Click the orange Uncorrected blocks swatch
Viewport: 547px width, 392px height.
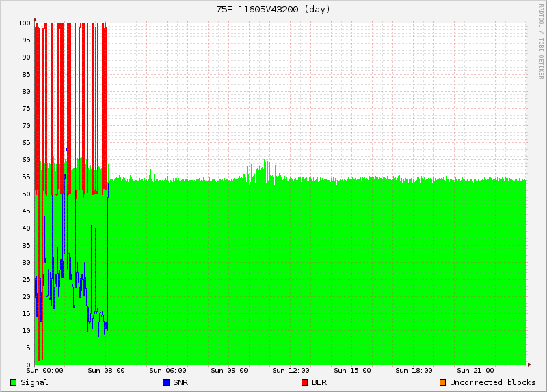[x=442, y=382]
